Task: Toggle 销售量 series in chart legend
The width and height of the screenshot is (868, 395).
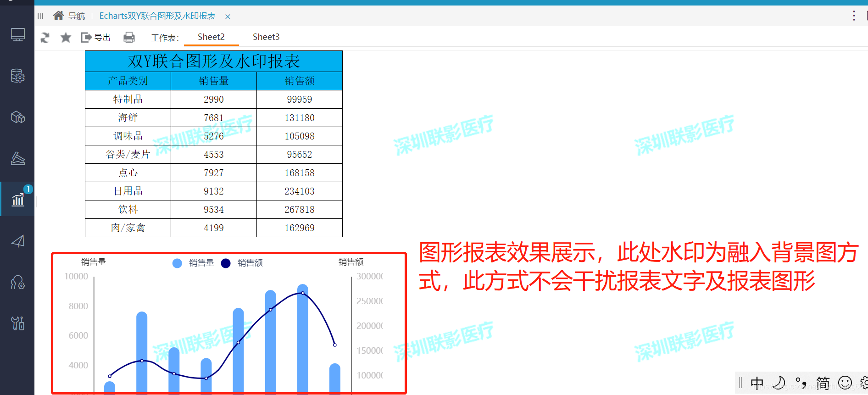Action: [193, 263]
